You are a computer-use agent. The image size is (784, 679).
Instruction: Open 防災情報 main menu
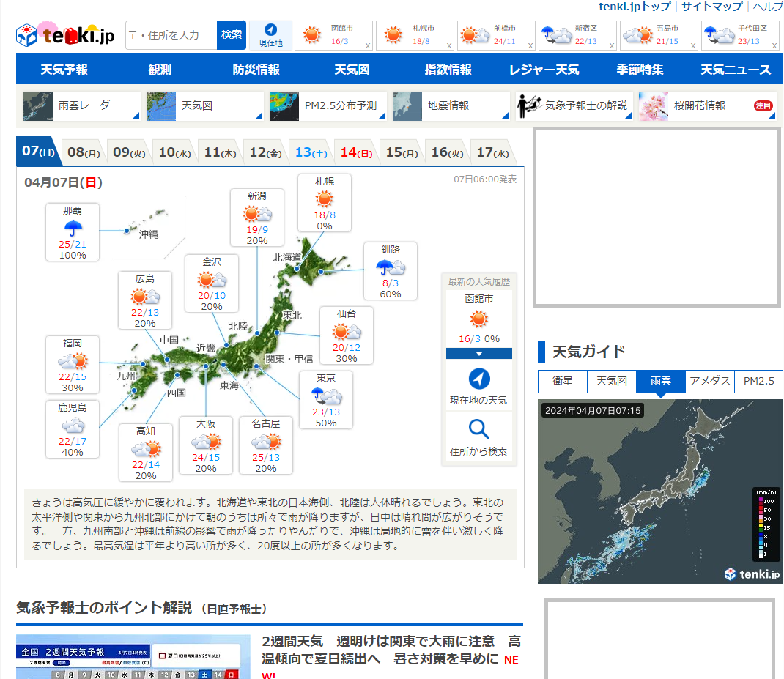(x=256, y=70)
